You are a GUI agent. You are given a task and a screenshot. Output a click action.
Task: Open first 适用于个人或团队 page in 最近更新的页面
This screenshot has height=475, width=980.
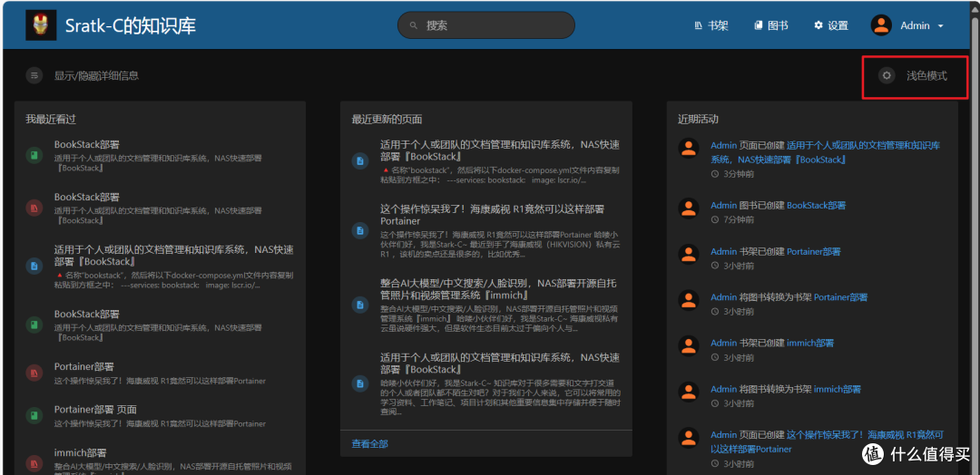(x=500, y=150)
